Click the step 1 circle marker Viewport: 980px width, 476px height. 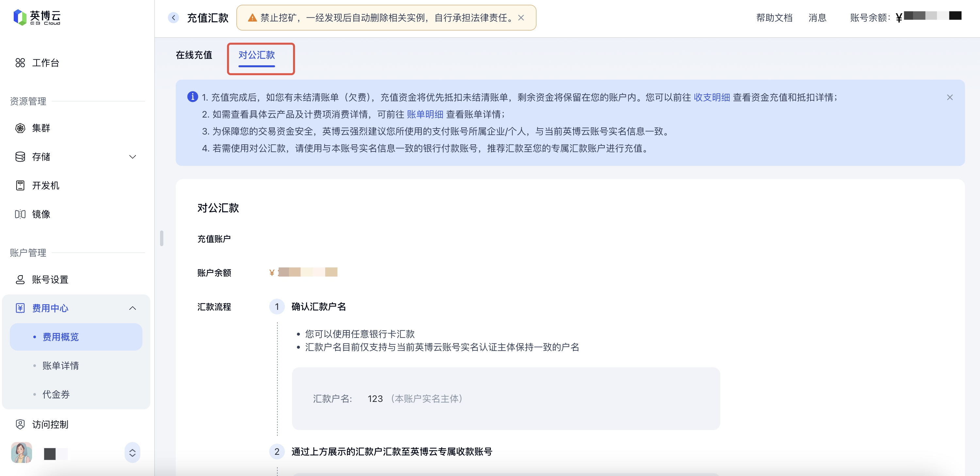point(277,307)
